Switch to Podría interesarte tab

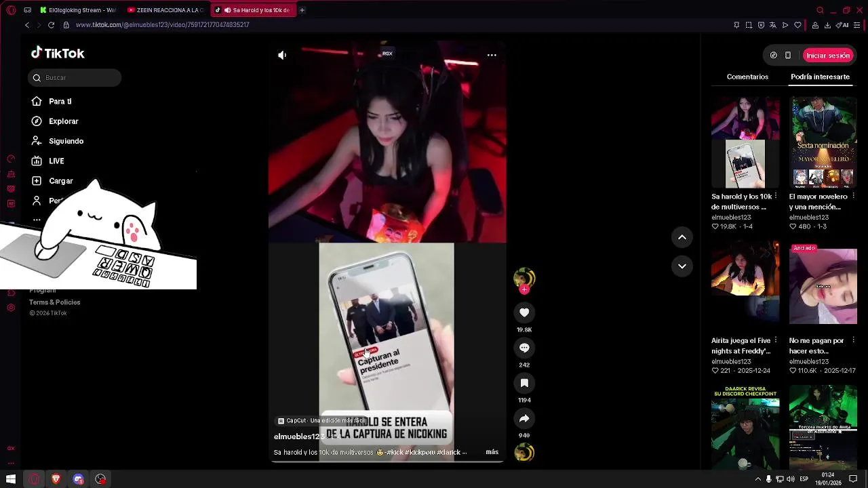click(820, 77)
